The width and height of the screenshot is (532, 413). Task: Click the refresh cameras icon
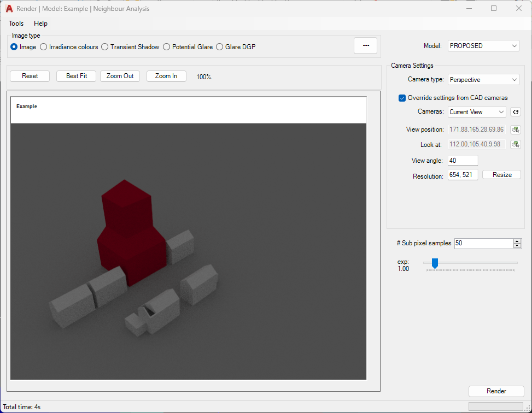click(x=515, y=112)
